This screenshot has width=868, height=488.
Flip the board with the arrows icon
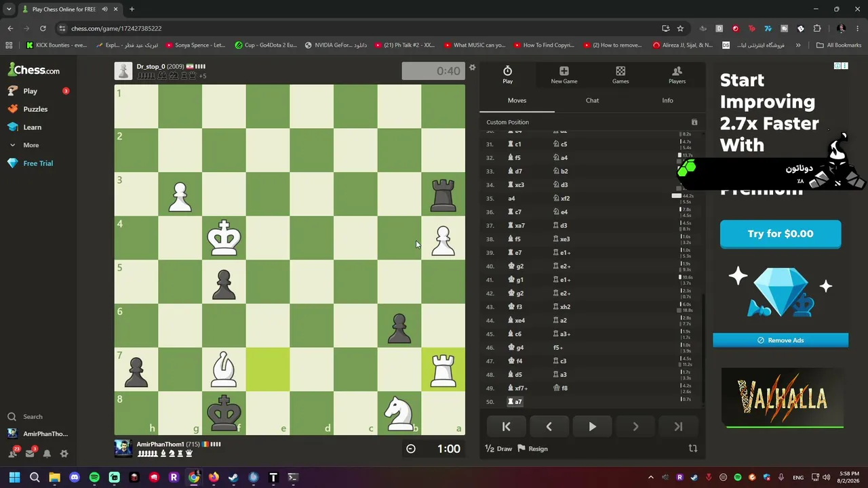(692, 449)
